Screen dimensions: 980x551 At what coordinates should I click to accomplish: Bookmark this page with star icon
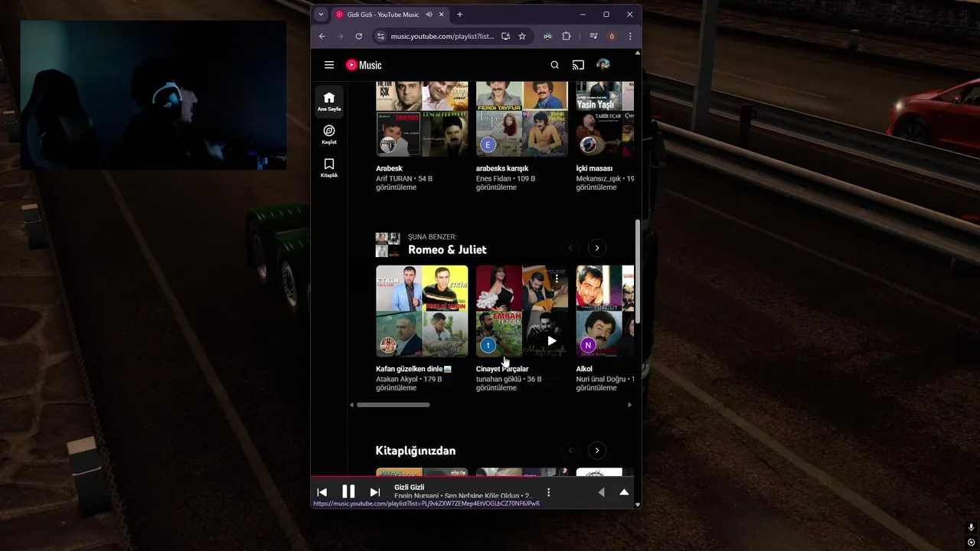(x=522, y=36)
